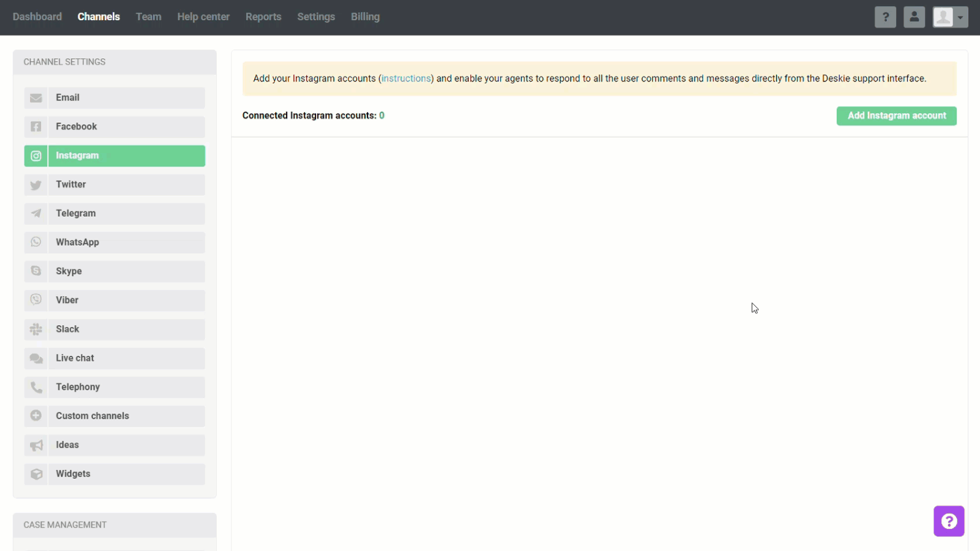
Task: Click the WhatsApp icon in channel list
Action: tap(36, 242)
